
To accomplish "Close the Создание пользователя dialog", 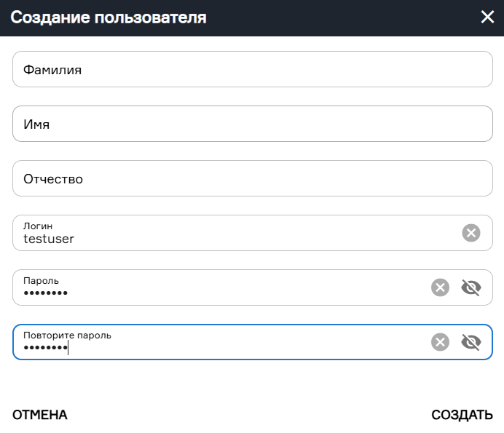I will 487,17.
